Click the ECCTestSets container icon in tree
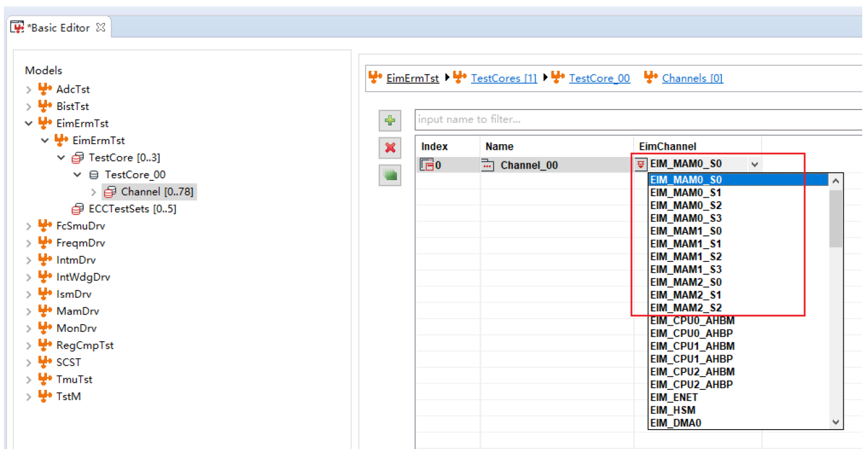868x460 pixels. 78,209
